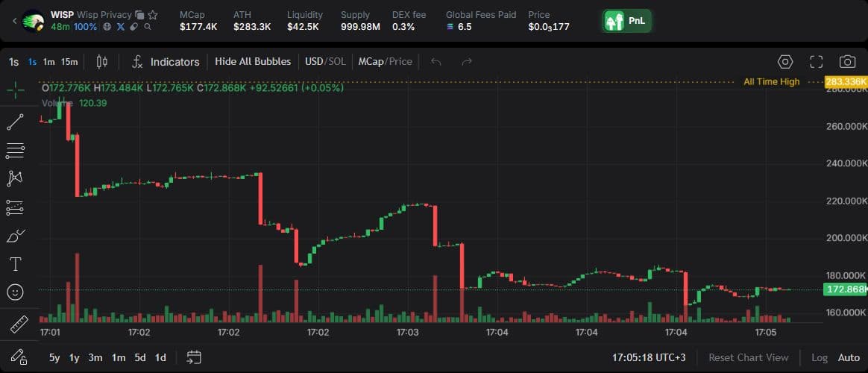Search token using the magnifier icon

point(147,27)
